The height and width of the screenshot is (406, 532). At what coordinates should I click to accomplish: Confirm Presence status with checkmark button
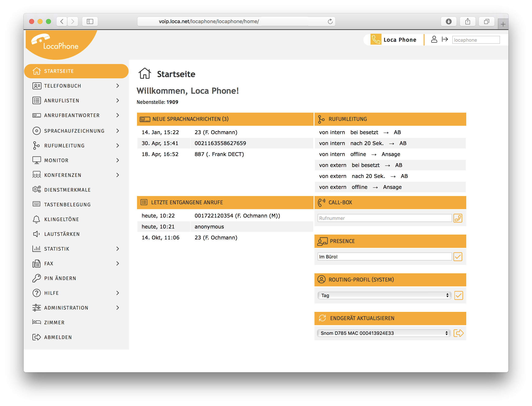457,257
